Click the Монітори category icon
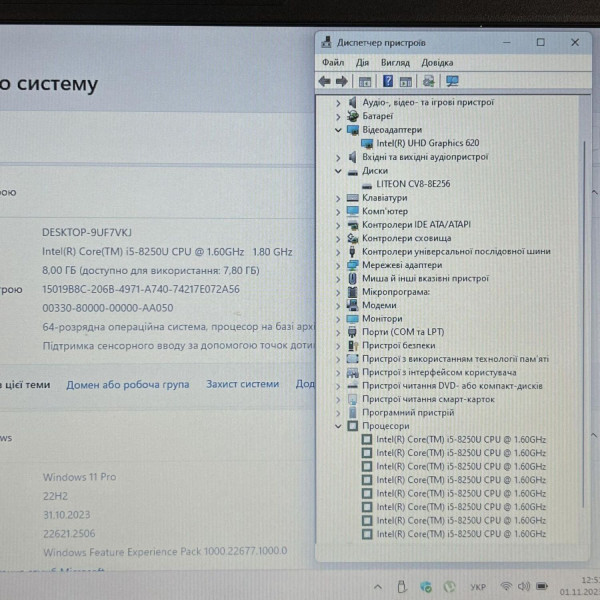Image resolution: width=600 pixels, height=600 pixels. [352, 318]
